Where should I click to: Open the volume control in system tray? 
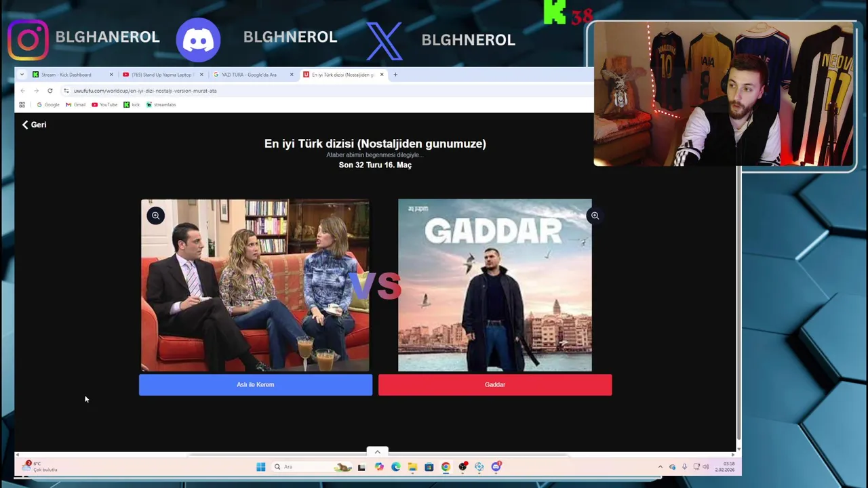[706, 466]
